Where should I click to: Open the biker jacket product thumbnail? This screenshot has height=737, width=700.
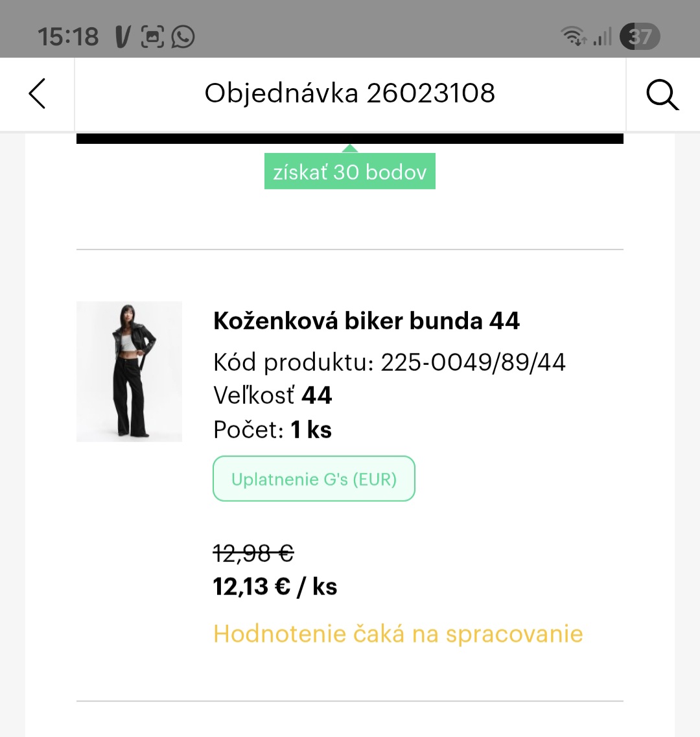129,371
